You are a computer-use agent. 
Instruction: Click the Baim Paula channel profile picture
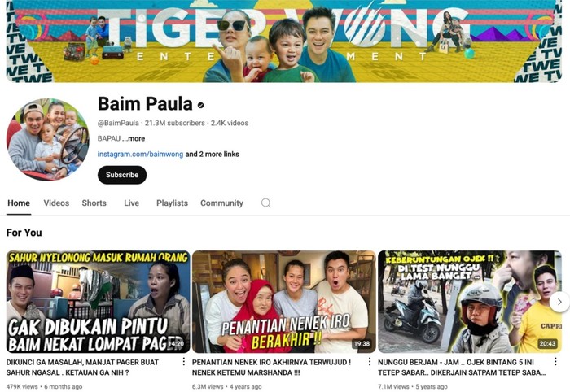coord(47,139)
